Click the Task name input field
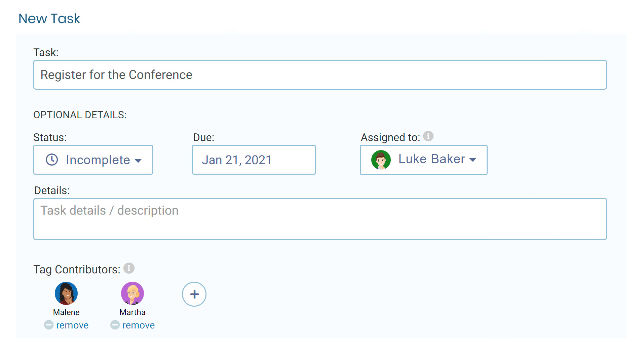Image resolution: width=644 pixels, height=356 pixels. point(320,75)
